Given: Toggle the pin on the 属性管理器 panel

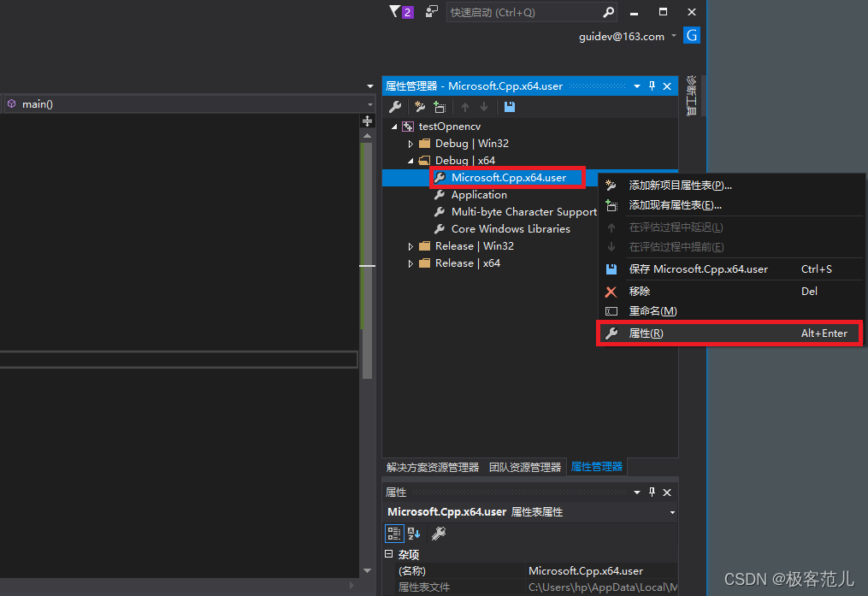Looking at the screenshot, I should (651, 86).
